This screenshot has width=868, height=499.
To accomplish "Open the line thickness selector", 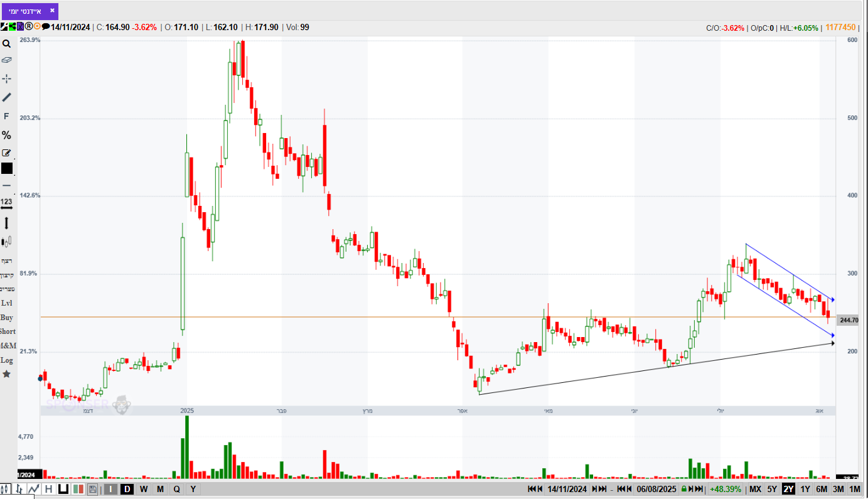I will pos(6,185).
